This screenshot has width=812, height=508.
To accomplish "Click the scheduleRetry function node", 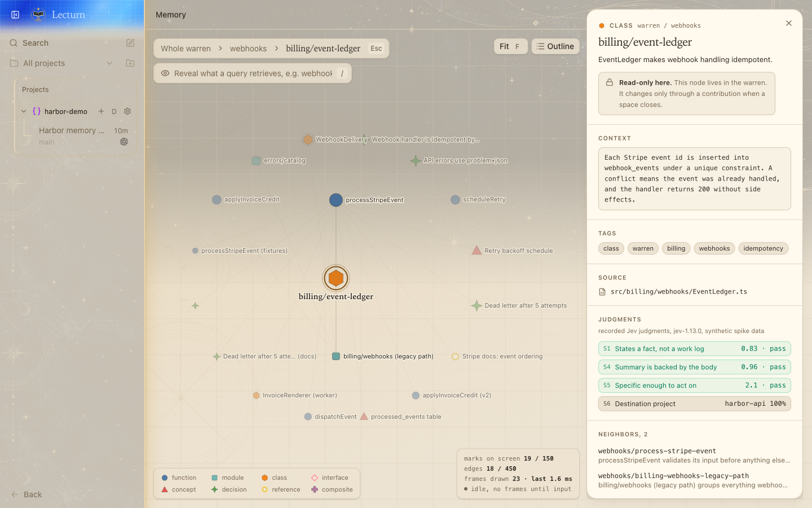I will point(455,200).
